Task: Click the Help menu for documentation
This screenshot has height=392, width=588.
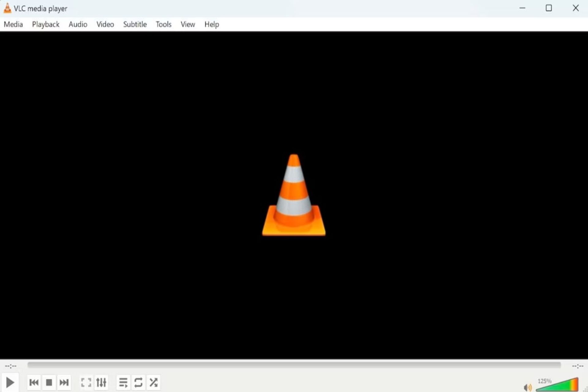Action: pos(211,24)
